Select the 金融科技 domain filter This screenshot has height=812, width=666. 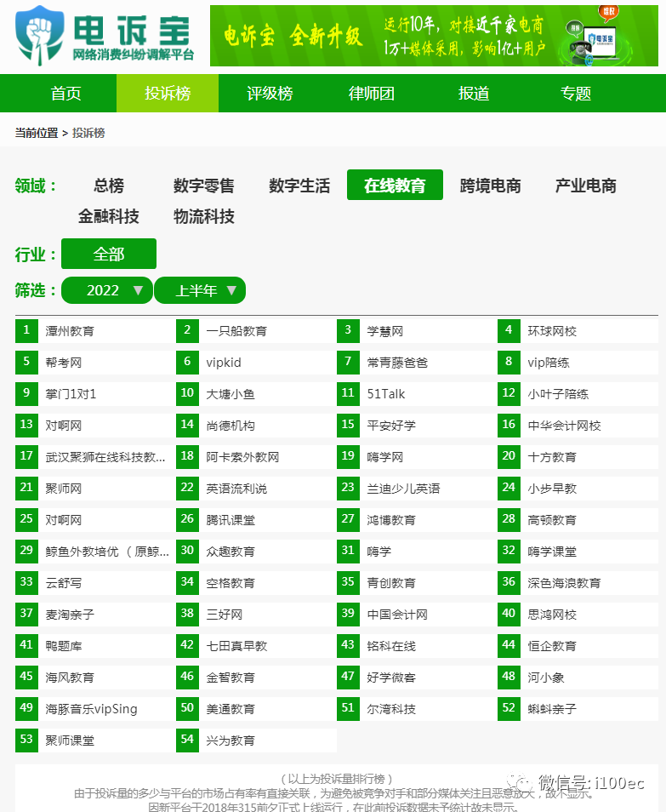click(109, 216)
